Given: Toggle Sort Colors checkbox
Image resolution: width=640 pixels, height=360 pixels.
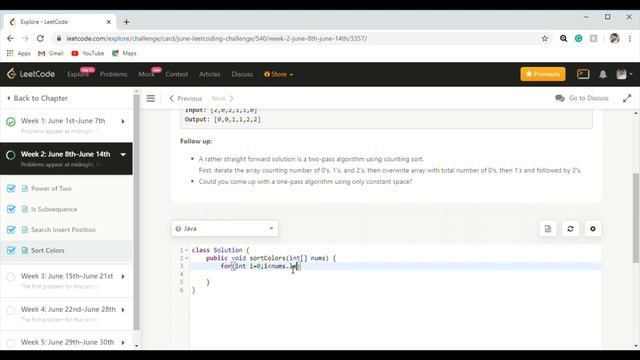Looking at the screenshot, I should tap(11, 250).
